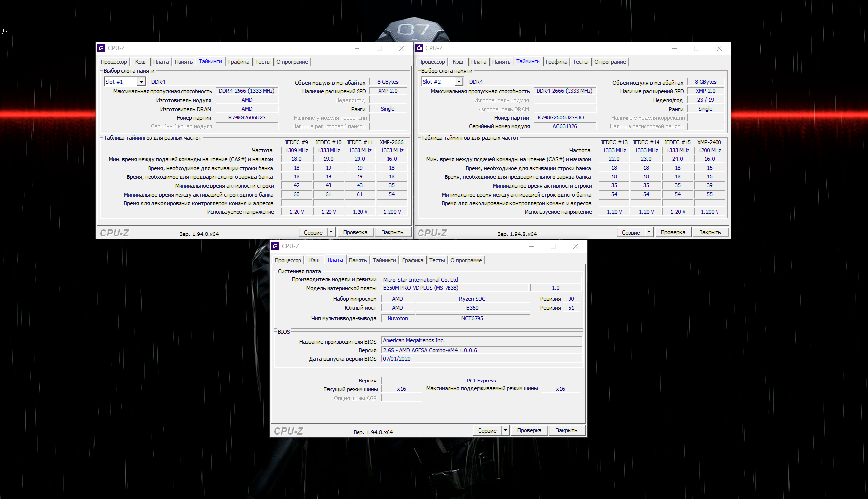868x499 pixels.
Task: Open Графика tab in Slot #2 window
Action: coord(557,62)
